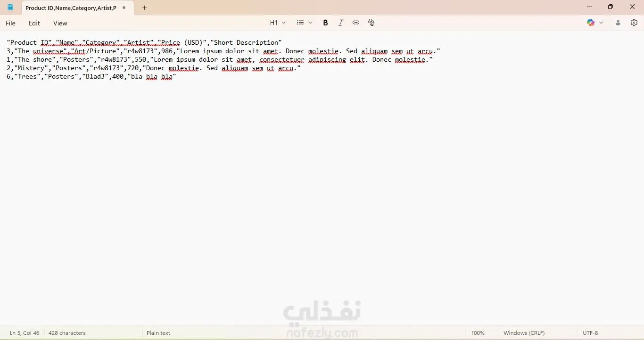Image resolution: width=644 pixels, height=340 pixels.
Task: Click the "Plain text" format indicator
Action: coord(158,333)
